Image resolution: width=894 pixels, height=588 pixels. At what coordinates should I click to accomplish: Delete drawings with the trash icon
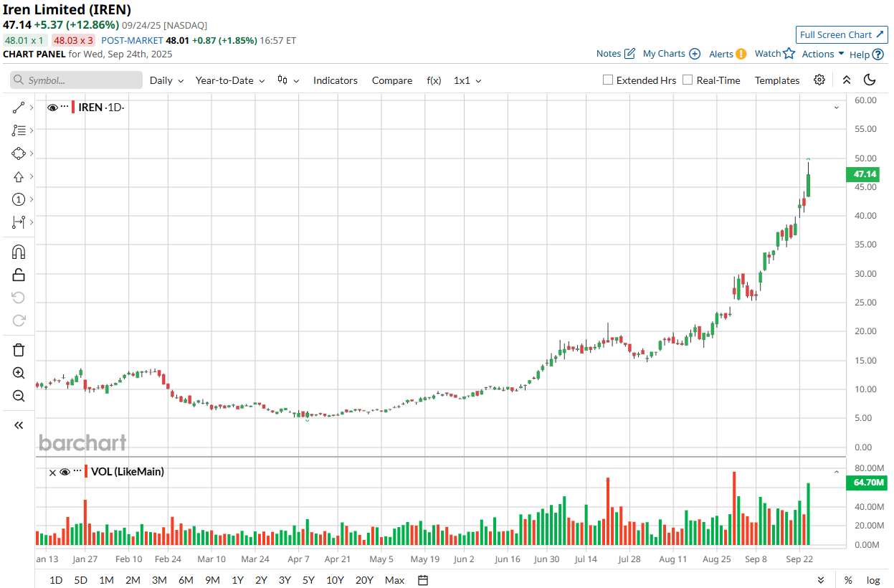pos(19,350)
